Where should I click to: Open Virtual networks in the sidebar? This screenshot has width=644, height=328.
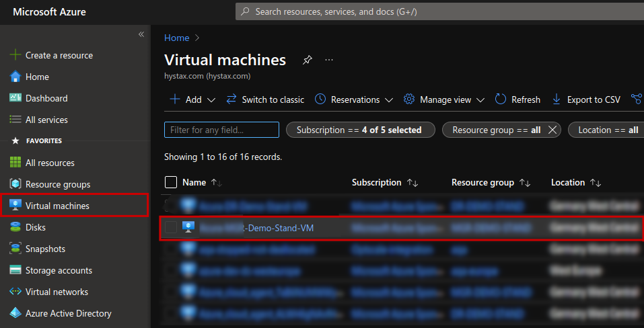(x=57, y=292)
